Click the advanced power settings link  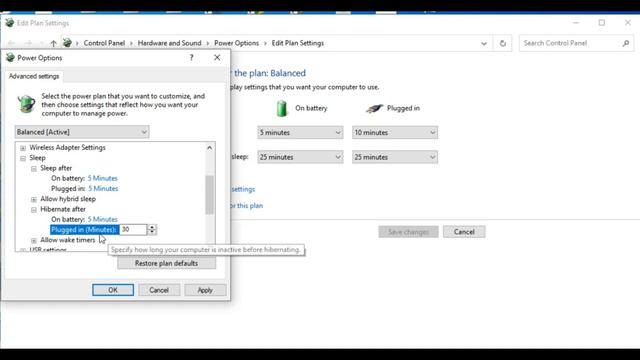click(243, 189)
